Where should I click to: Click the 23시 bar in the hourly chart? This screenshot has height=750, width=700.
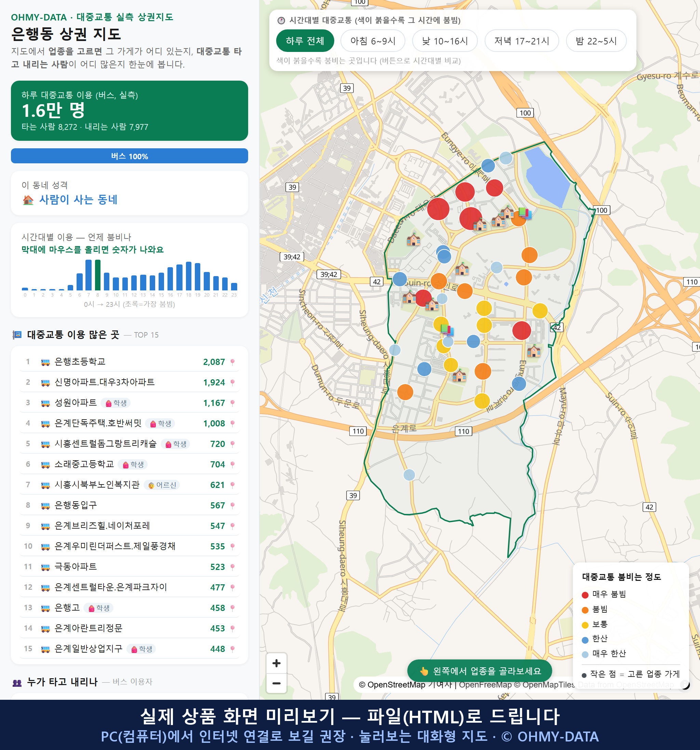[234, 286]
